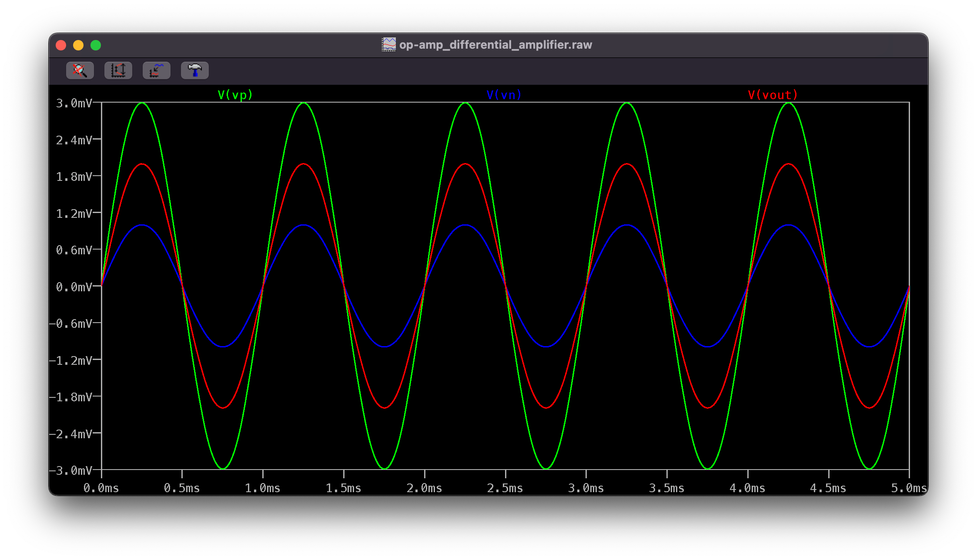Click the waveform file icon in title bar
This screenshot has width=977, height=560.
pyautogui.click(x=389, y=44)
